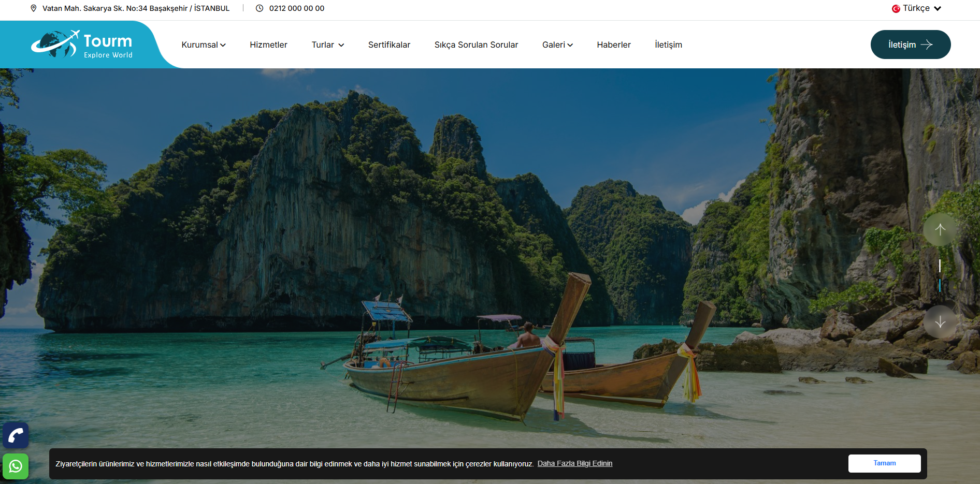
Task: Accept cookies with the Tamam button
Action: tap(884, 463)
